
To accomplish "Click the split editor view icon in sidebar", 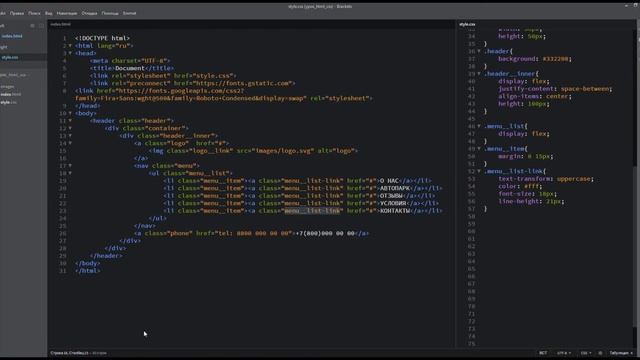I will [41, 25].
